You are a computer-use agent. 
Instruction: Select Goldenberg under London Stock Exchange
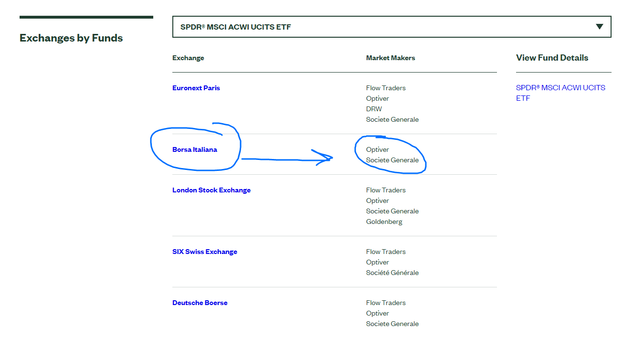tap(384, 221)
